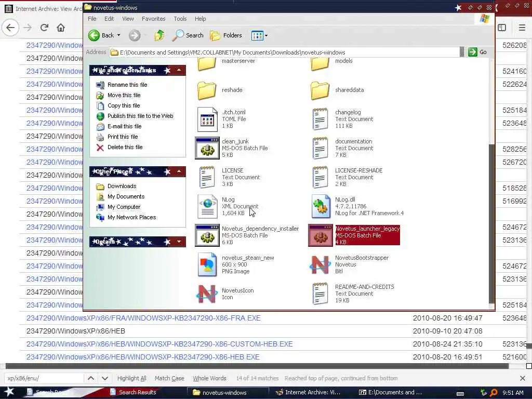Open WINDOWSXP-KB2347290-X86-FRA.EXE link
This screenshot has height=399, width=532.
pyautogui.click(x=143, y=318)
